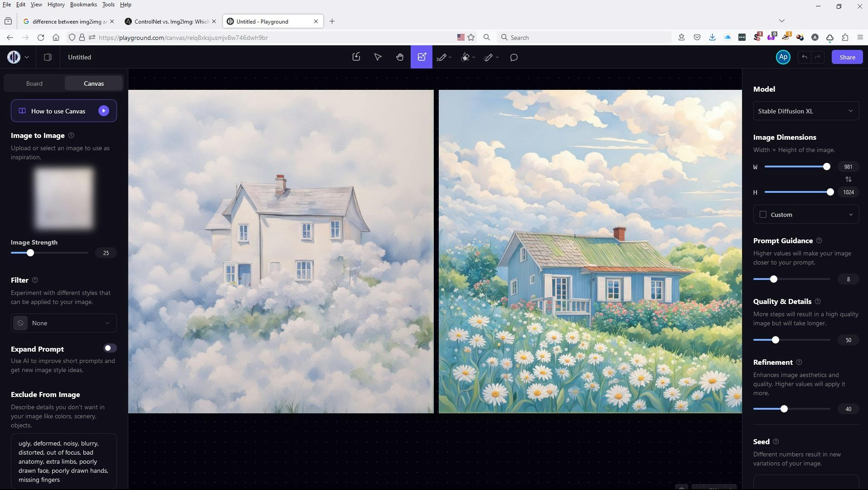Click the Exclude From Image text box

pos(64,461)
